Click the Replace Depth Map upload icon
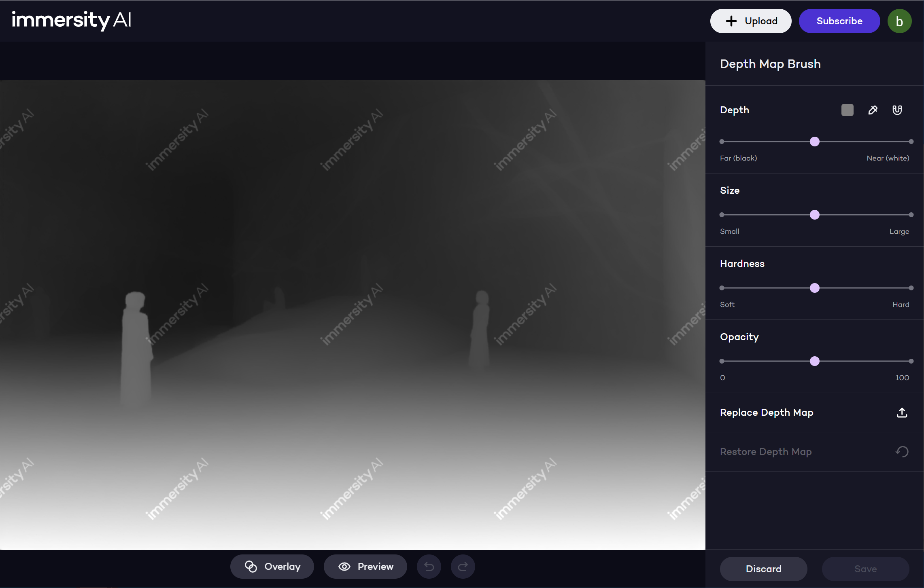This screenshot has width=924, height=588. click(902, 412)
